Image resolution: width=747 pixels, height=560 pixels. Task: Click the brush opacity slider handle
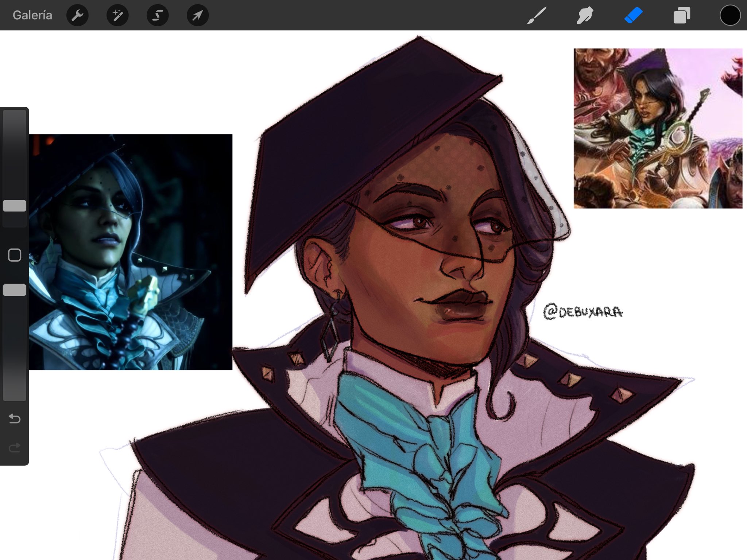tap(15, 290)
